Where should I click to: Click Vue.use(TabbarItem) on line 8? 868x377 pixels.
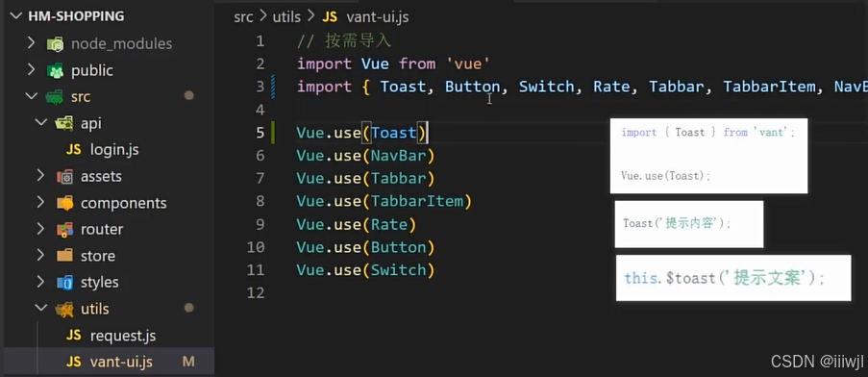point(384,202)
